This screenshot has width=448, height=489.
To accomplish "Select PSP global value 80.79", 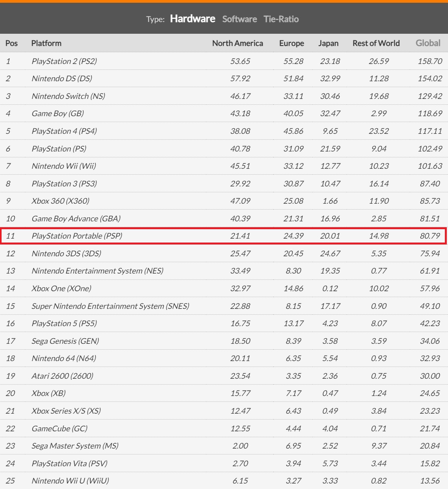I will 430,236.
